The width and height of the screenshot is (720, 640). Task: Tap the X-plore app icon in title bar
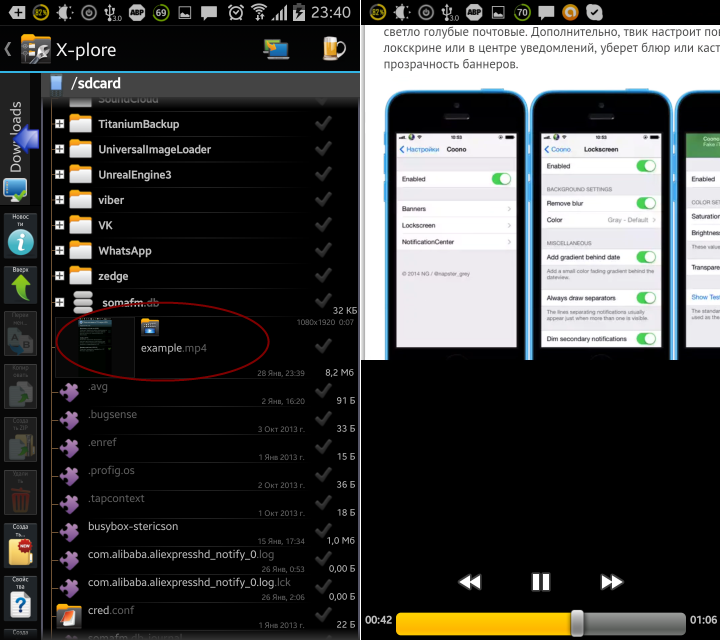36,49
